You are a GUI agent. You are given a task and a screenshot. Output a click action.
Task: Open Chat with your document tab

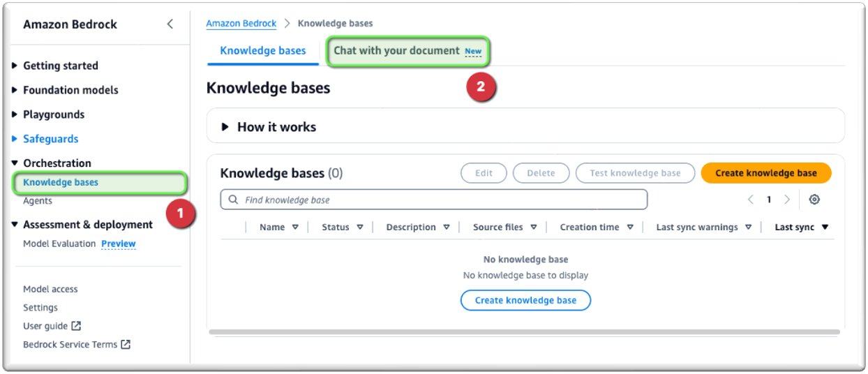click(408, 51)
